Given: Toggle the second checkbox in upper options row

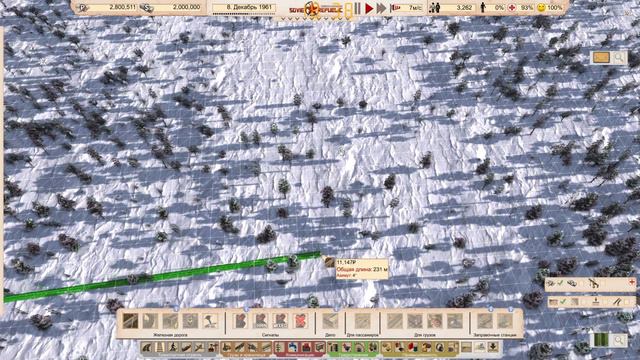Looking at the screenshot, I should tap(582, 283).
